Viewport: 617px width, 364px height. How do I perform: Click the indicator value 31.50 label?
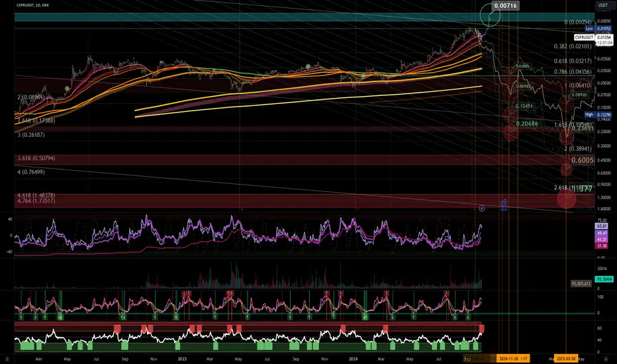pyautogui.click(x=602, y=246)
